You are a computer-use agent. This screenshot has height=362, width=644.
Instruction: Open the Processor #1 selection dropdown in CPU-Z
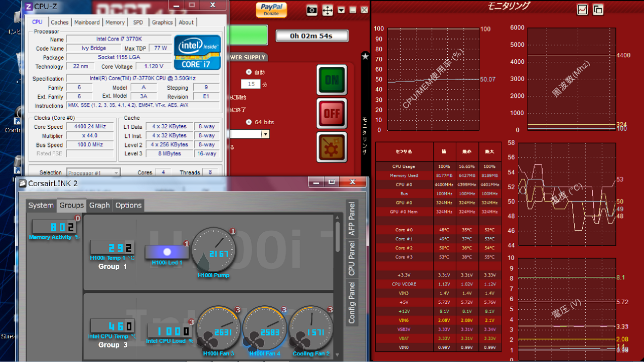click(93, 173)
